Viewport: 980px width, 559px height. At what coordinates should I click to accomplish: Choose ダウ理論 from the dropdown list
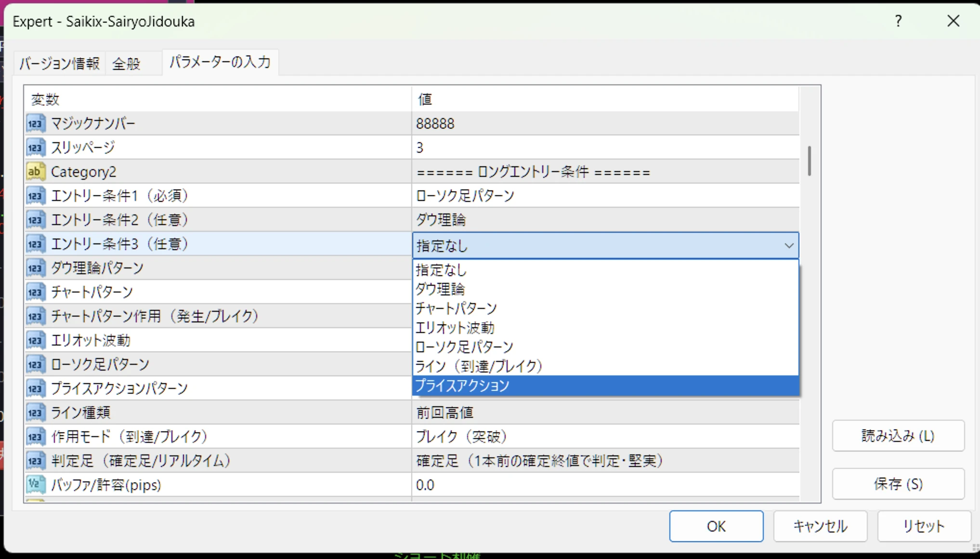coord(605,289)
